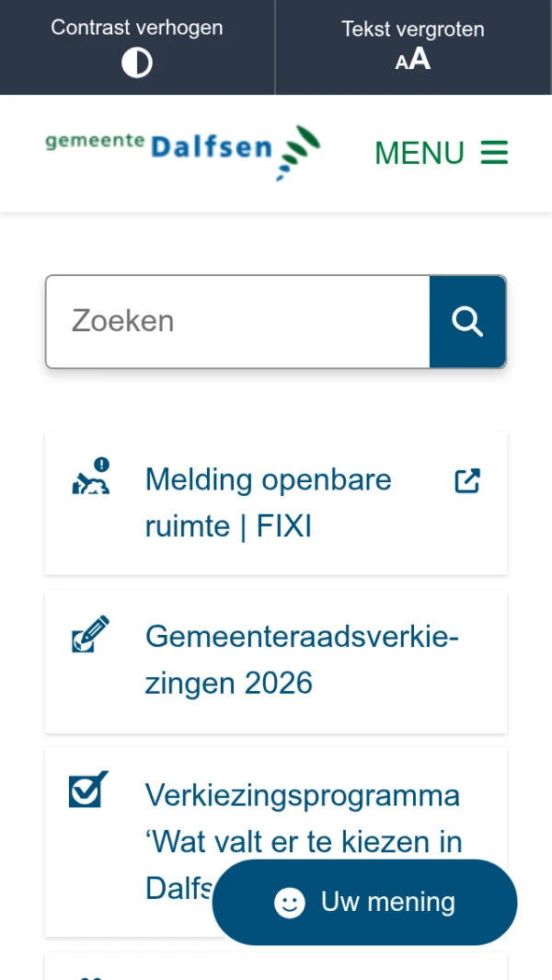The width and height of the screenshot is (552, 980).
Task: Click the FIXI report icon
Action: [91, 477]
